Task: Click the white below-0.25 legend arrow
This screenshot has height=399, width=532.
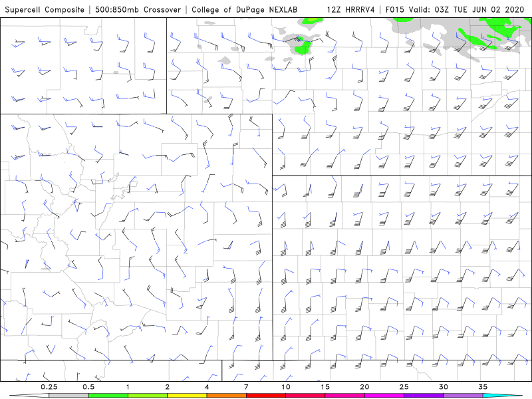Action: (29, 396)
